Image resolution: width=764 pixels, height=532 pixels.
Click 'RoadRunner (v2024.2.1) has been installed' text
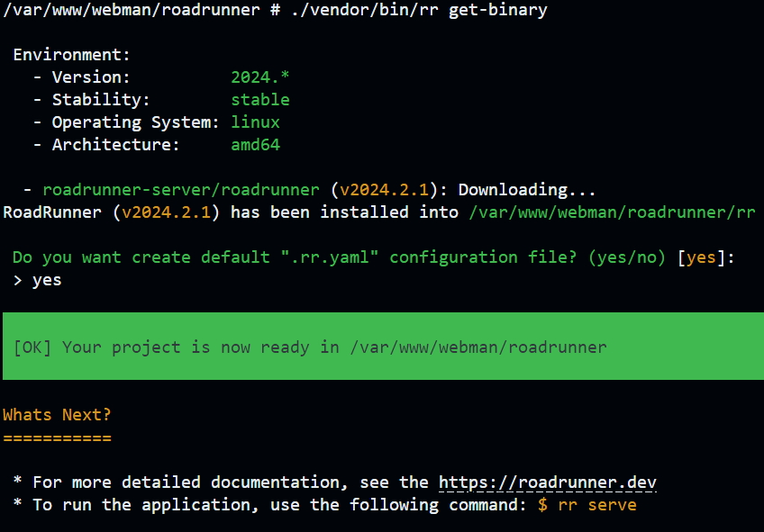pos(231,212)
